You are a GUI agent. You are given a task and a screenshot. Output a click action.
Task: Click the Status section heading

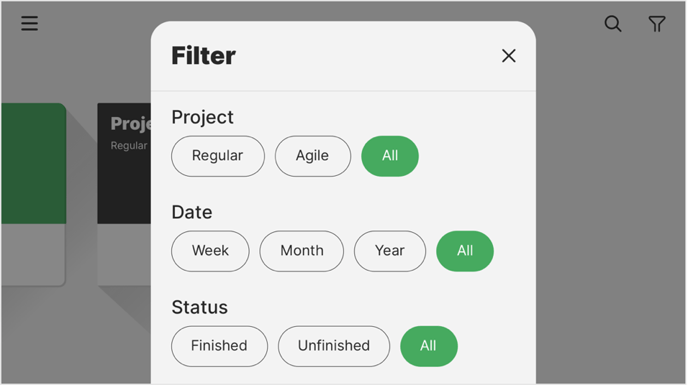coord(200,307)
